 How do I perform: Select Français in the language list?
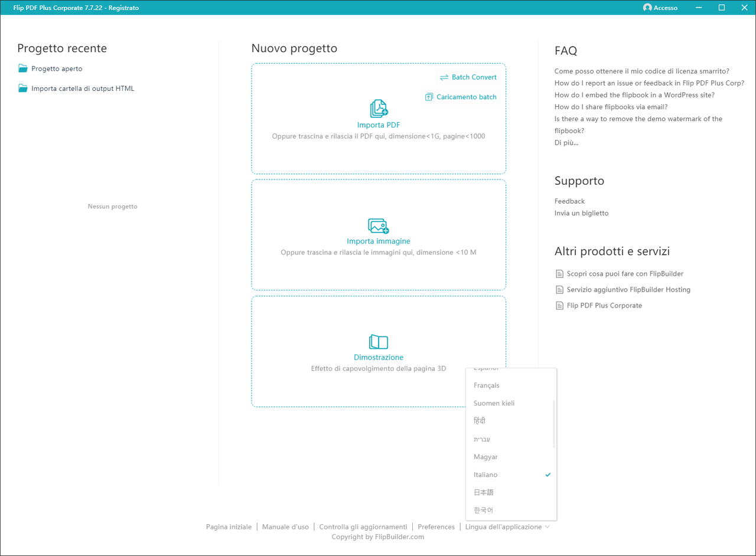tap(511, 385)
